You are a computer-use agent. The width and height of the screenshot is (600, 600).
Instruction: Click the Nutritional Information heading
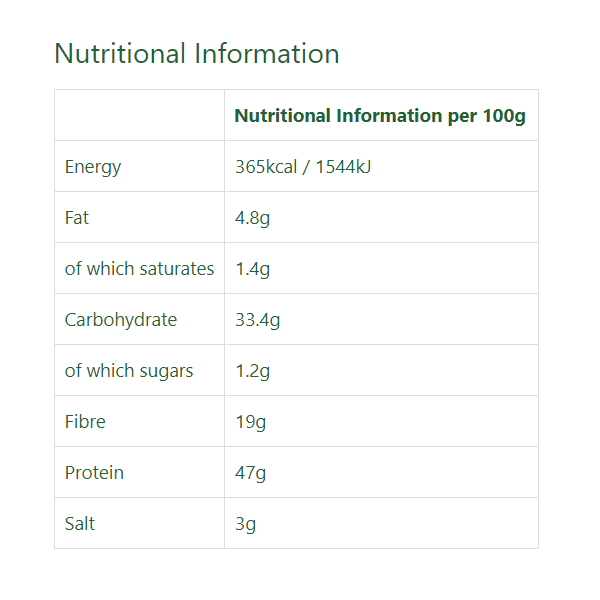[197, 54]
